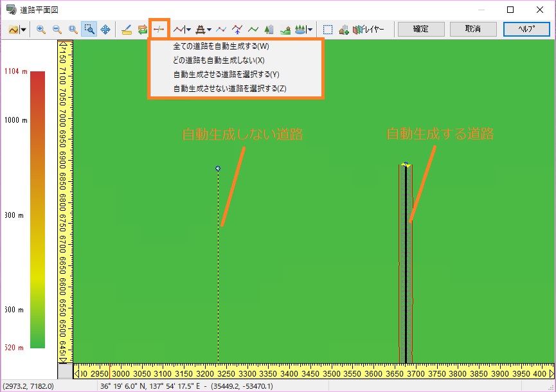Select the railway track tool

201,30
